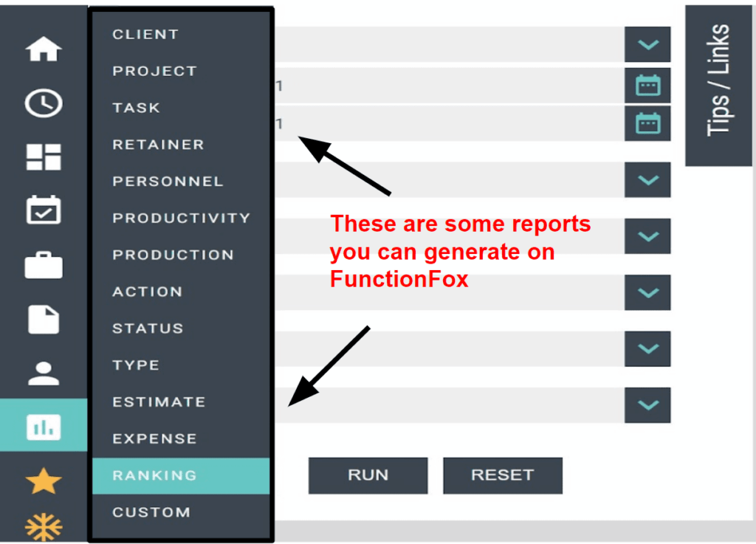This screenshot has height=544, width=756.
Task: Expand the dropdown beside Productivity row
Action: (x=647, y=236)
